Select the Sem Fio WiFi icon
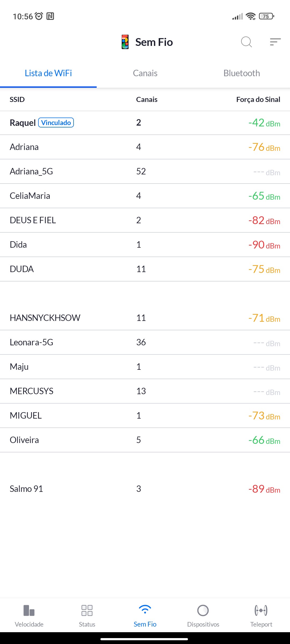 [145, 610]
